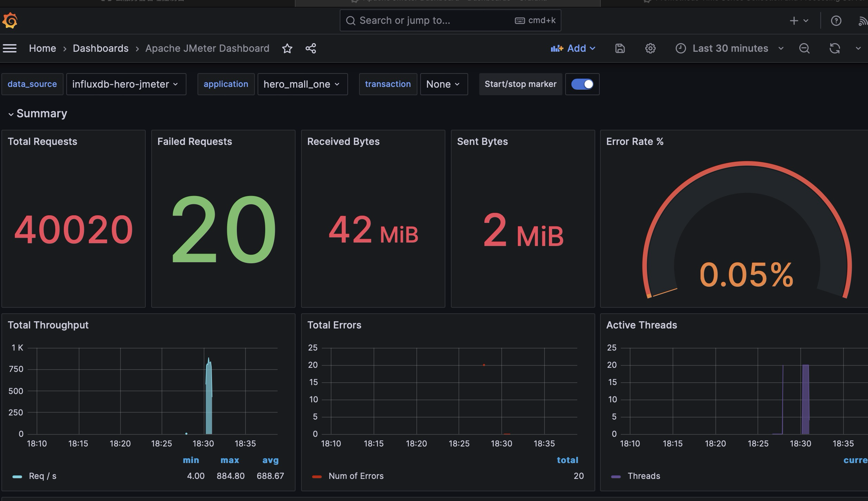
Task: Click the 42 MiB received bytes value
Action: point(373,230)
